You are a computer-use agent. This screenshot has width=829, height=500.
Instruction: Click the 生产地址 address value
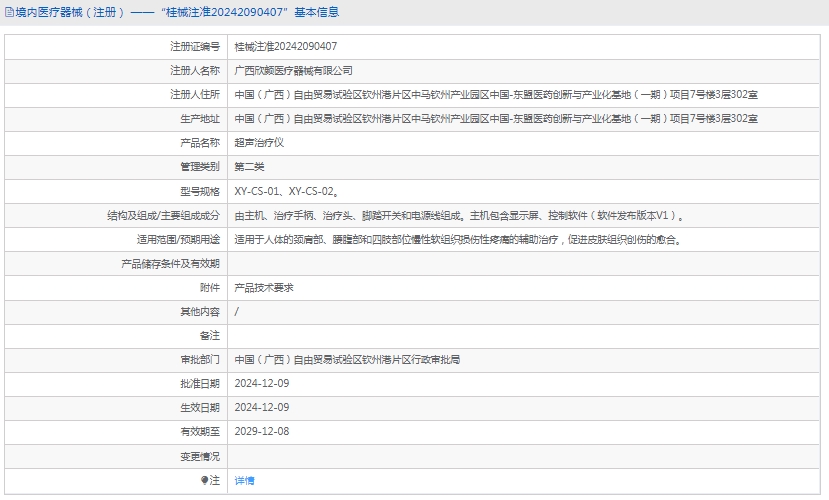click(x=495, y=119)
